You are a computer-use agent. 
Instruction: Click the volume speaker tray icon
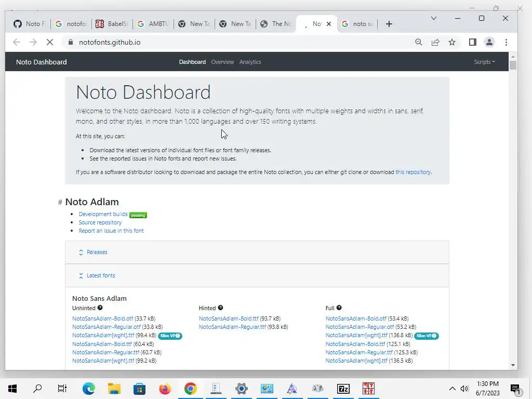(x=464, y=389)
